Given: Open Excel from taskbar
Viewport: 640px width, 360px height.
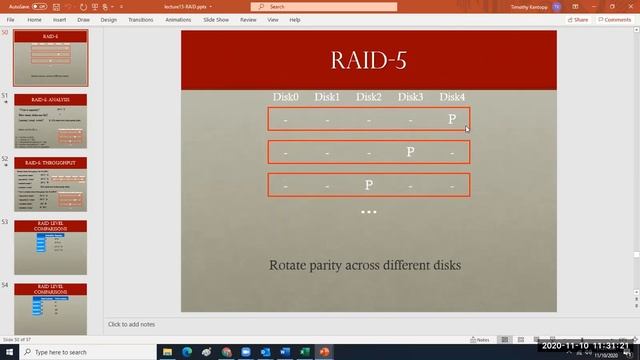Looking at the screenshot, I should click(305, 352).
